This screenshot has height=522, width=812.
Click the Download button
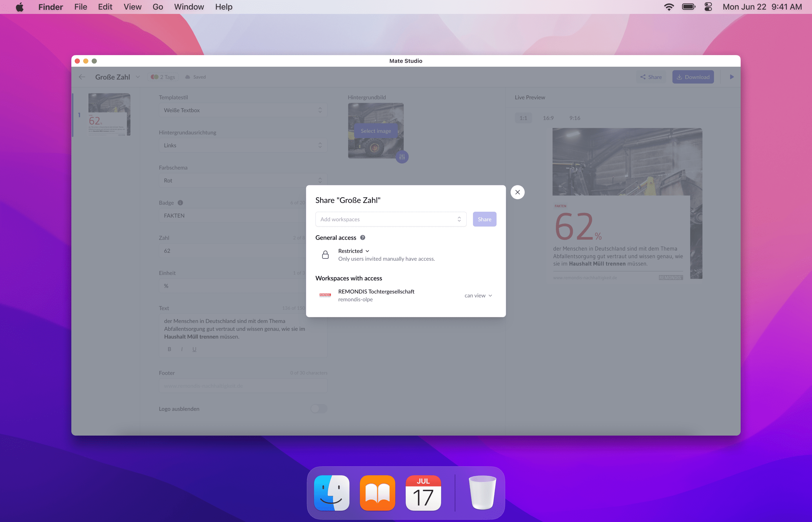pyautogui.click(x=693, y=77)
